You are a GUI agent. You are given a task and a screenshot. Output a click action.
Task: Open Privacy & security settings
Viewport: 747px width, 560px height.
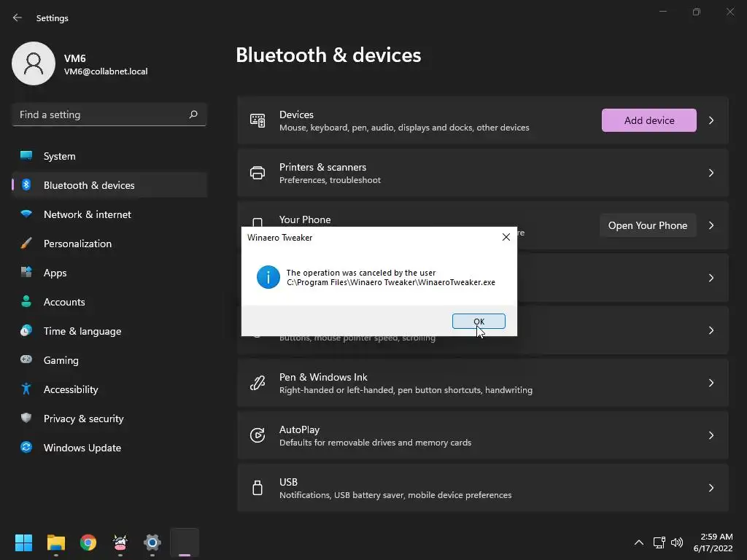(109, 419)
